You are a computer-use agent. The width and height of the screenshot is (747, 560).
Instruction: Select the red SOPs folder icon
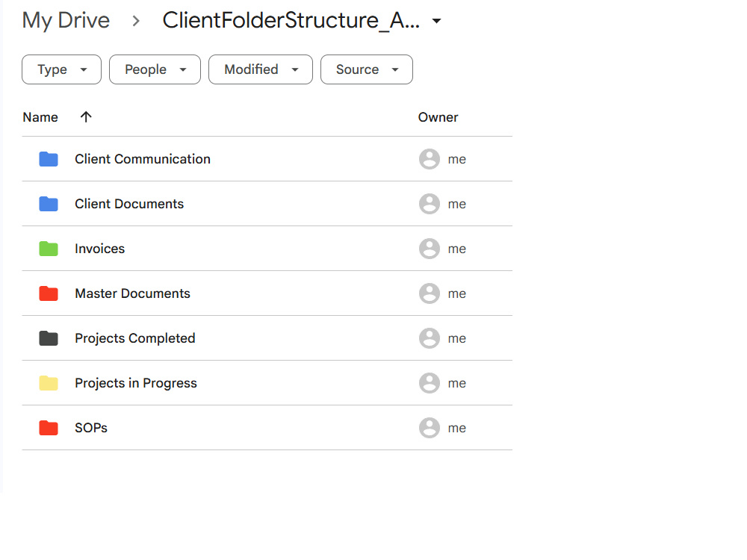(x=49, y=428)
